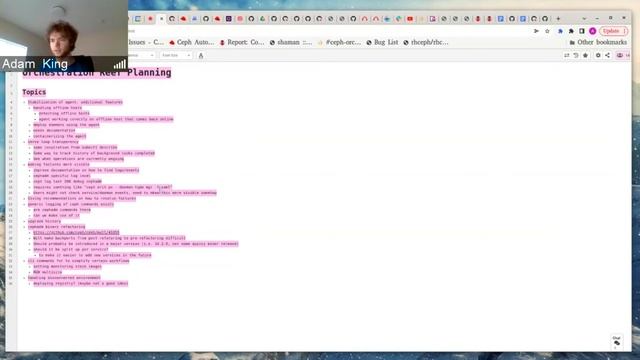
Task: Click the pinned blue extension icon beside the puzzle icon
Action: point(560,31)
